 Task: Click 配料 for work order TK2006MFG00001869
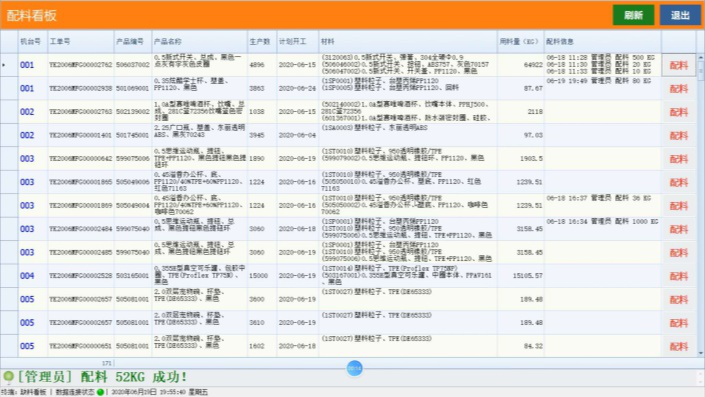click(678, 205)
